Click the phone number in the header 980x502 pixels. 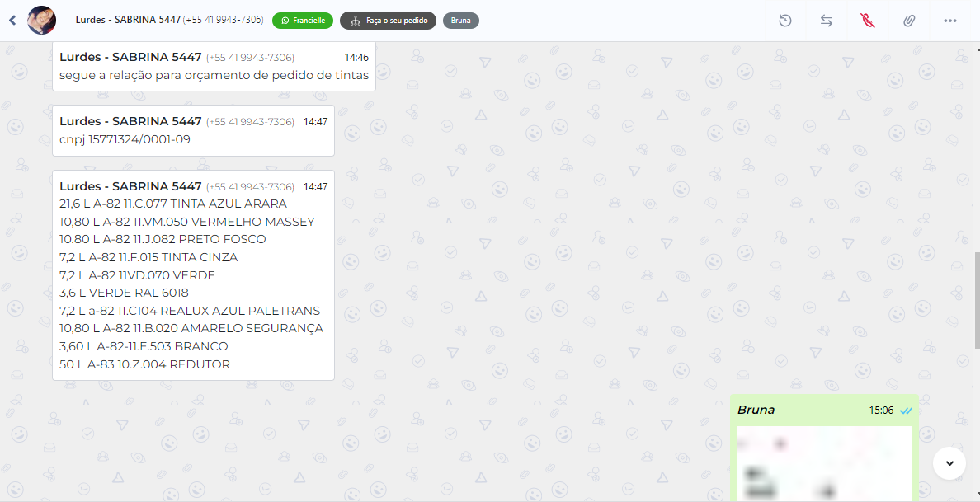click(x=223, y=20)
